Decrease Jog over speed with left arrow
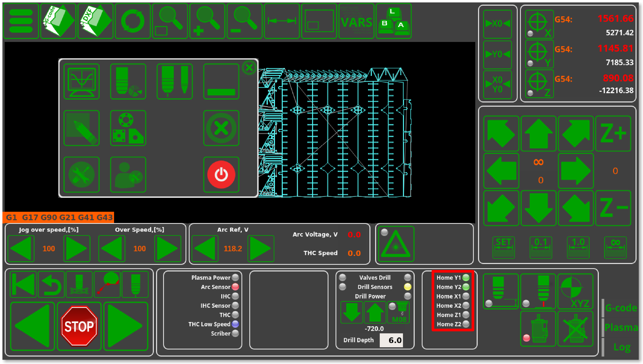The image size is (643, 364). tap(21, 248)
